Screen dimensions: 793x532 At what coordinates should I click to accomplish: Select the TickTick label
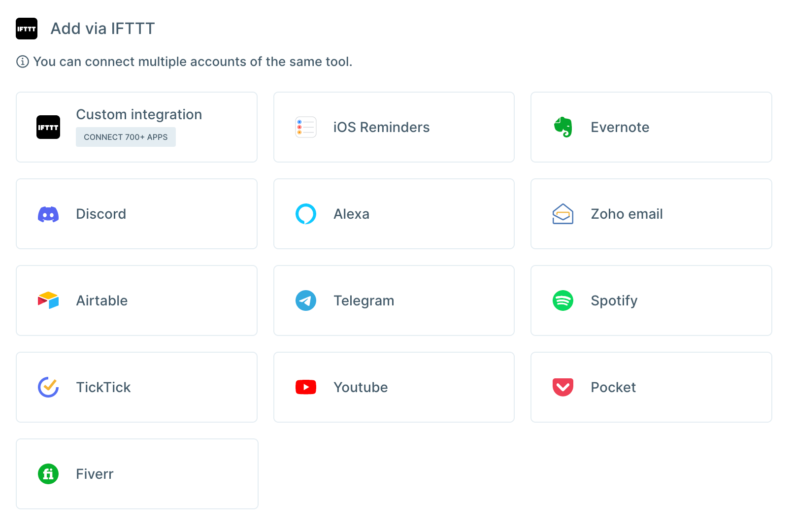click(x=103, y=387)
